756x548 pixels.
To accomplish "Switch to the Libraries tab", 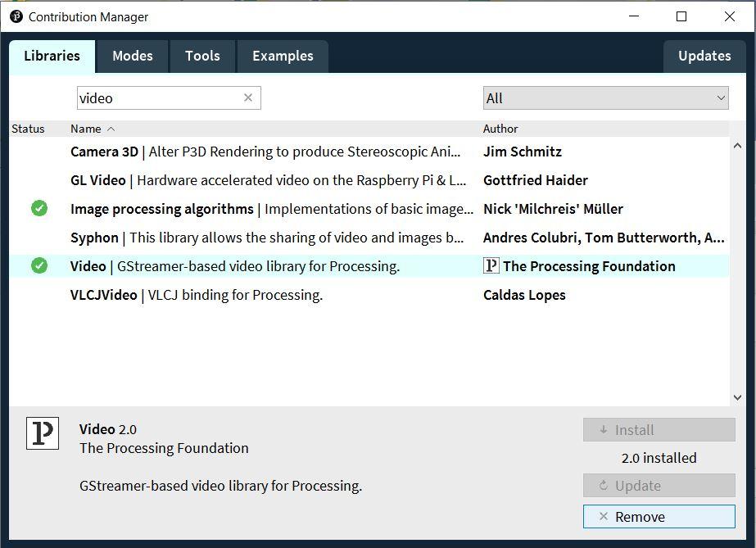I will (52, 57).
